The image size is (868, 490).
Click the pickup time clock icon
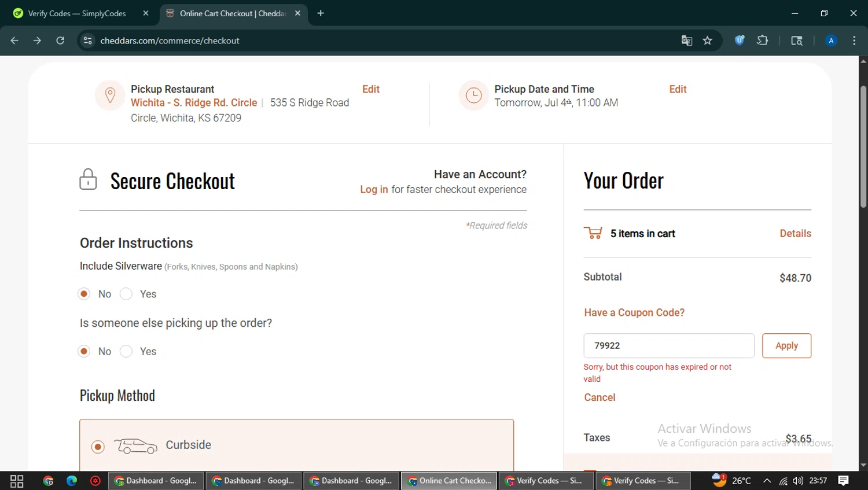pos(473,95)
